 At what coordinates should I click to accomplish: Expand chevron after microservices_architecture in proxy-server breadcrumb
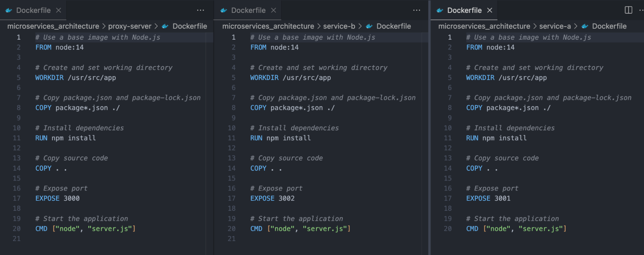click(x=104, y=26)
